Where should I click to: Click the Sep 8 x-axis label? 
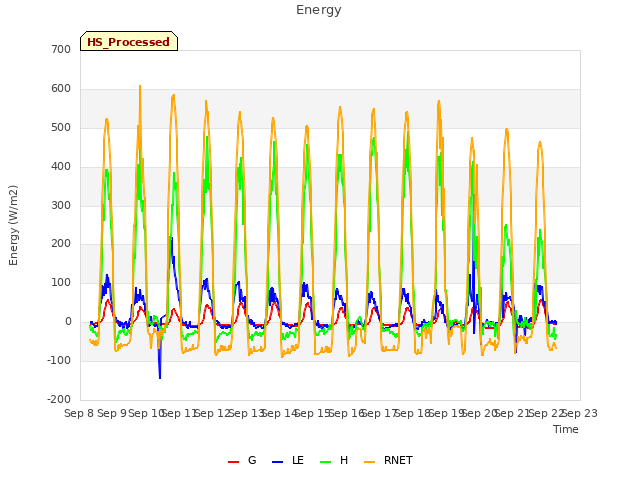point(79,413)
